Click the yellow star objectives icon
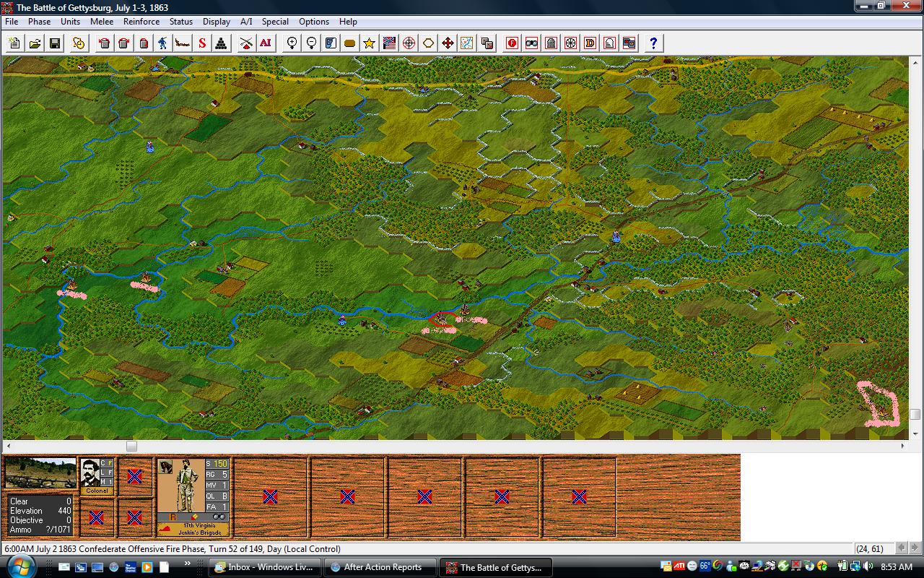Image resolution: width=924 pixels, height=578 pixels. [x=370, y=43]
